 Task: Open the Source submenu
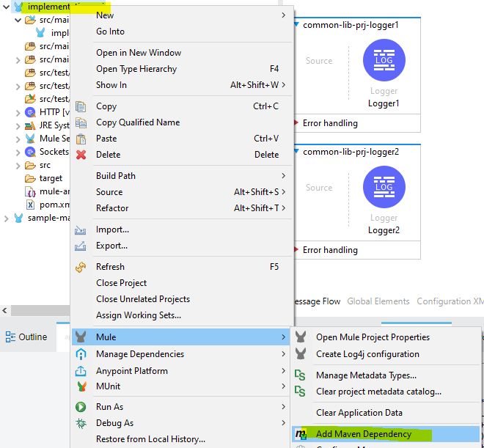click(182, 192)
